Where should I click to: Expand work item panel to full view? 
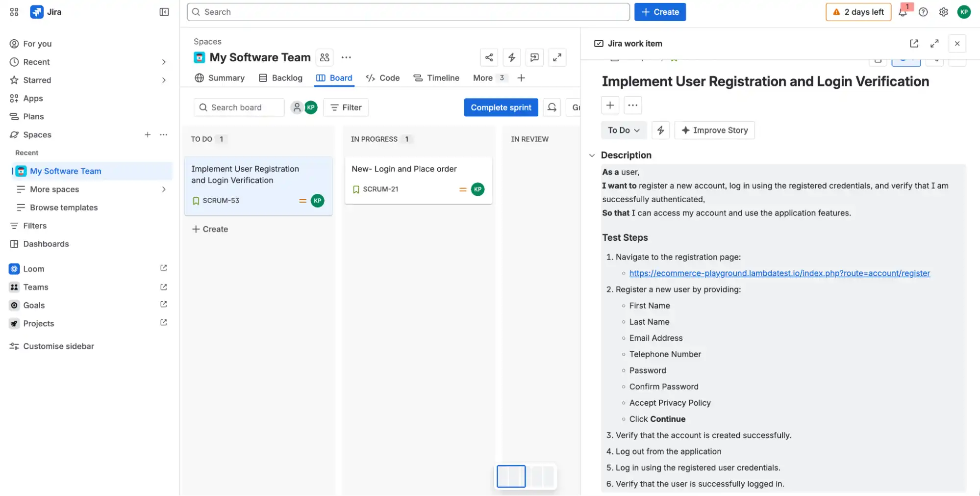(934, 44)
